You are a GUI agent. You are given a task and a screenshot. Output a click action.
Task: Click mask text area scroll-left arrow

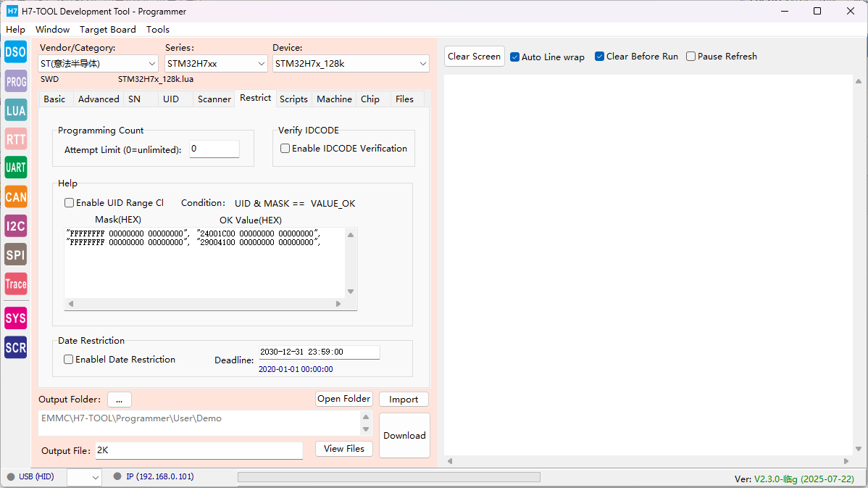[71, 304]
